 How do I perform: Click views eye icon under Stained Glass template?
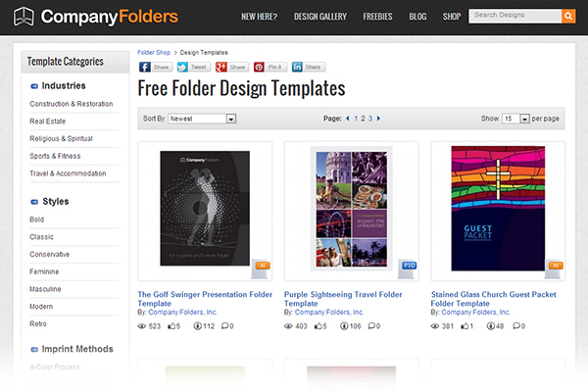coord(434,326)
